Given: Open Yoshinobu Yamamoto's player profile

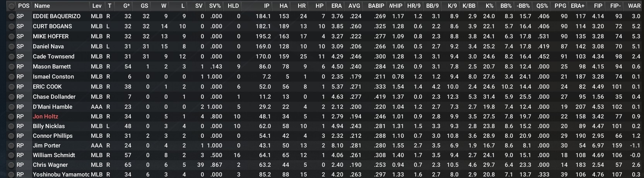Looking at the screenshot, I should (x=61, y=175).
